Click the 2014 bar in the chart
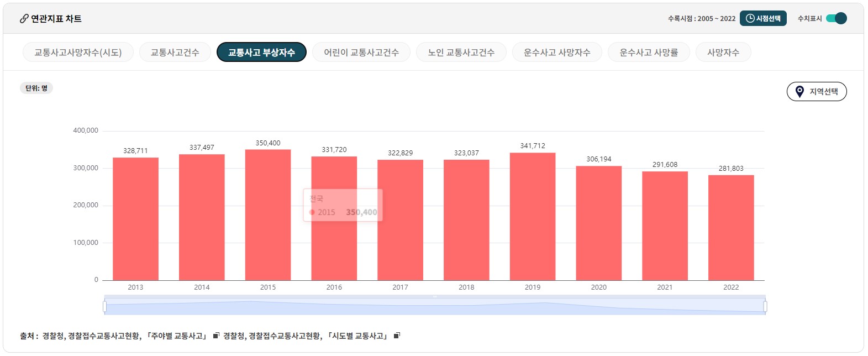This screenshot has width=868, height=356. (202, 217)
